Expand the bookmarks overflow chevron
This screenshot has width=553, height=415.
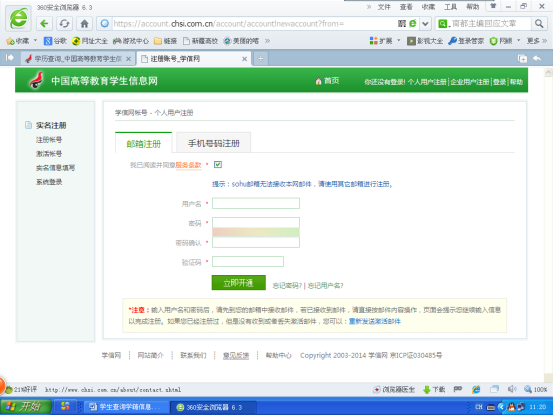[x=268, y=41]
